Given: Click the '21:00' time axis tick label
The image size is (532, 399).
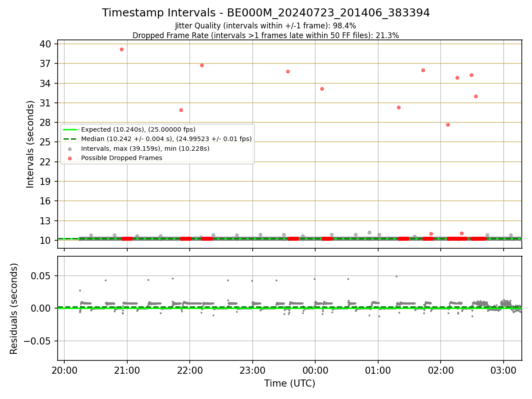Looking at the screenshot, I should pyautogui.click(x=127, y=369).
